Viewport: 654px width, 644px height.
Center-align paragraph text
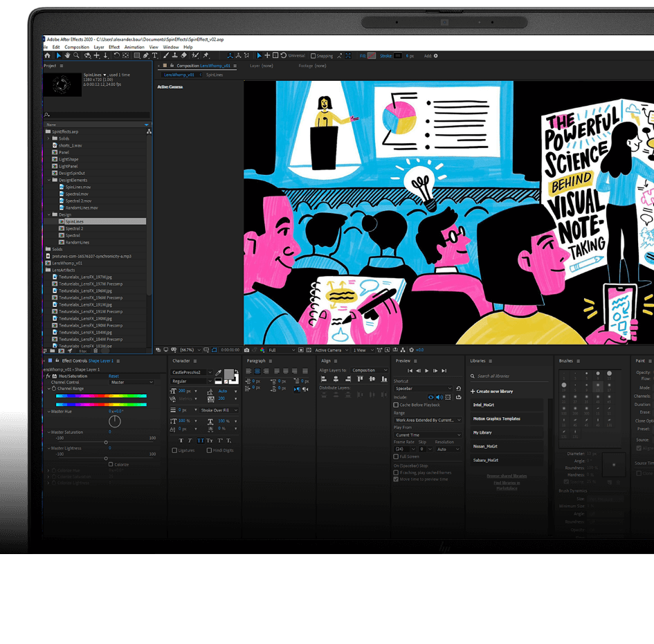pyautogui.click(x=257, y=371)
